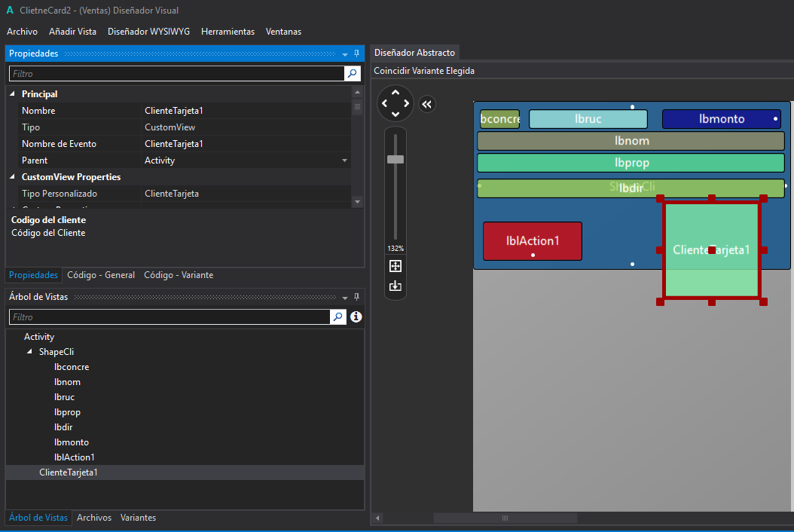Collapse the ShapeCli tree node
The width and height of the screenshot is (794, 532).
(30, 352)
